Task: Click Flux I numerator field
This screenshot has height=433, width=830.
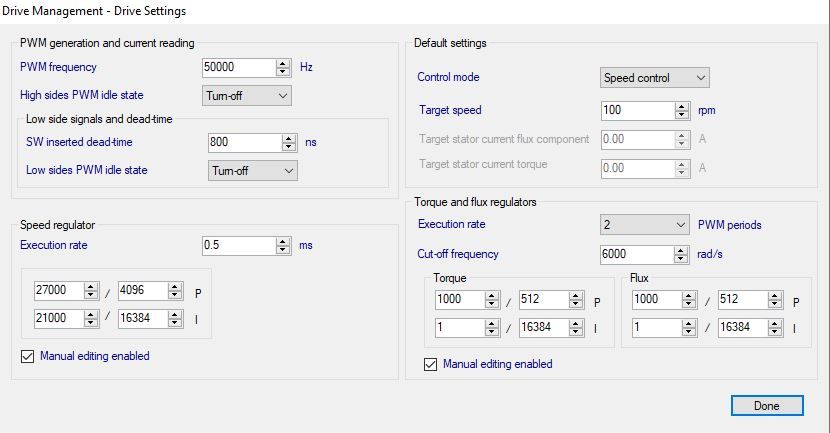Action: point(657,328)
